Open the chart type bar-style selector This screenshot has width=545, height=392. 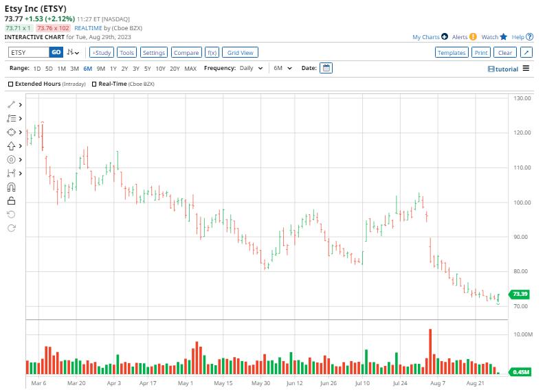(73, 52)
